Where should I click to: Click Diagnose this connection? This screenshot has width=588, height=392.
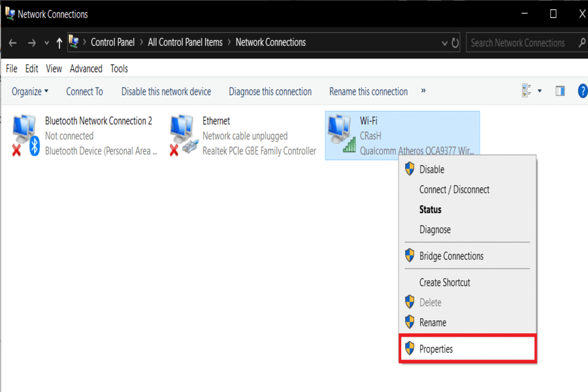(x=270, y=91)
